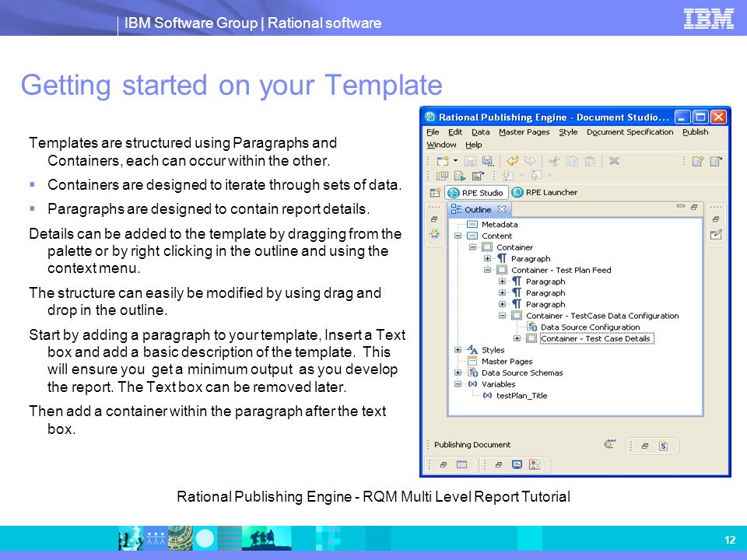Screen dimensions: 747x560
Task: Click the IBM logo in slide header
Action: coord(708,19)
